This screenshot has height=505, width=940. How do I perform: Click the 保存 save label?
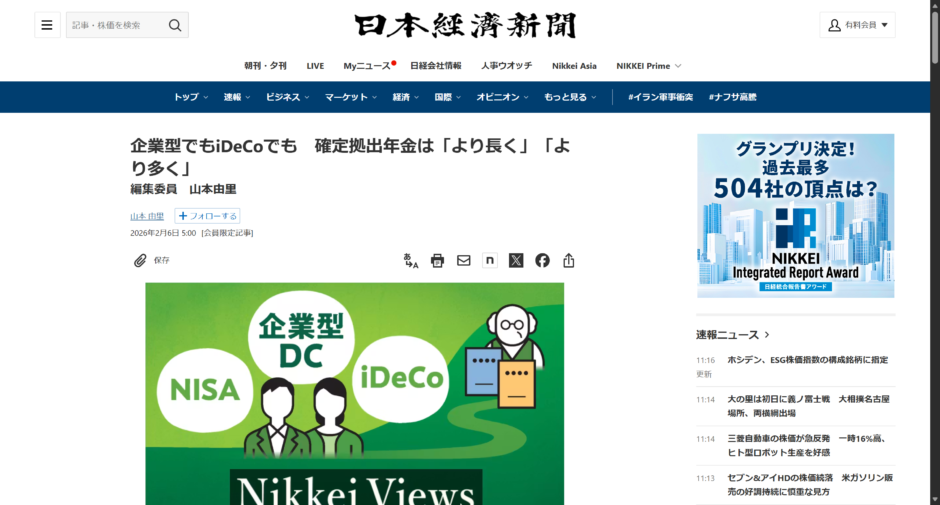(x=162, y=260)
